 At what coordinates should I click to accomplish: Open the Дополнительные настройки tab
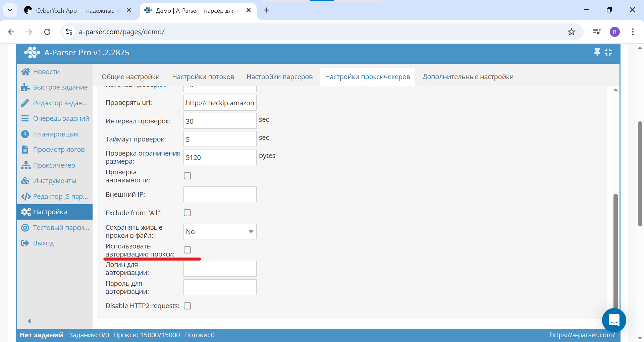[x=468, y=77]
